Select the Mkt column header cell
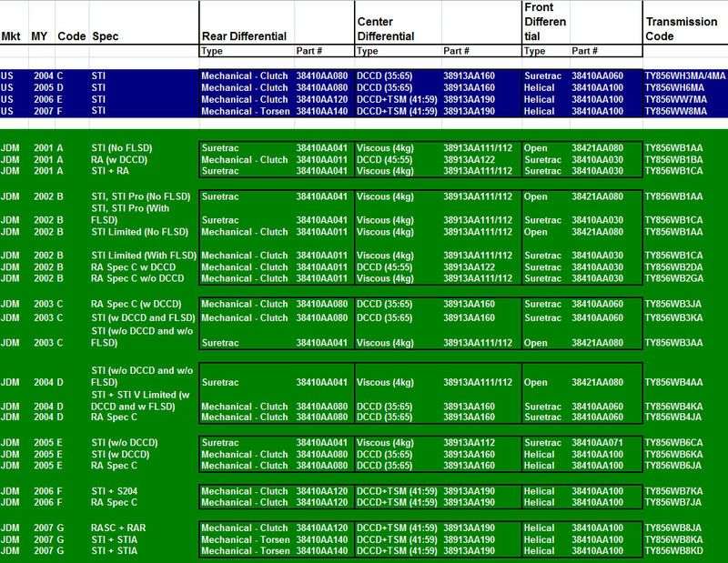The height and width of the screenshot is (563, 728). (x=10, y=36)
